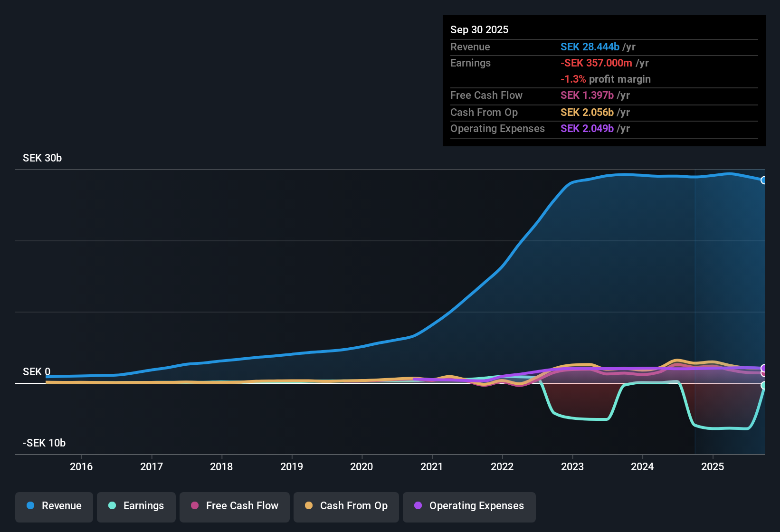Toggle the Revenue series visibility
The width and height of the screenshot is (780, 532).
[x=54, y=506]
